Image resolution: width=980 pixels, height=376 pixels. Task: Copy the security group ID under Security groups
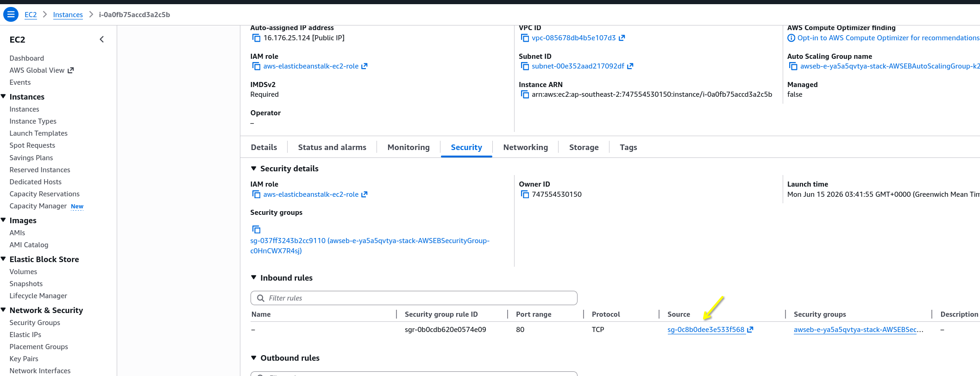(x=256, y=229)
